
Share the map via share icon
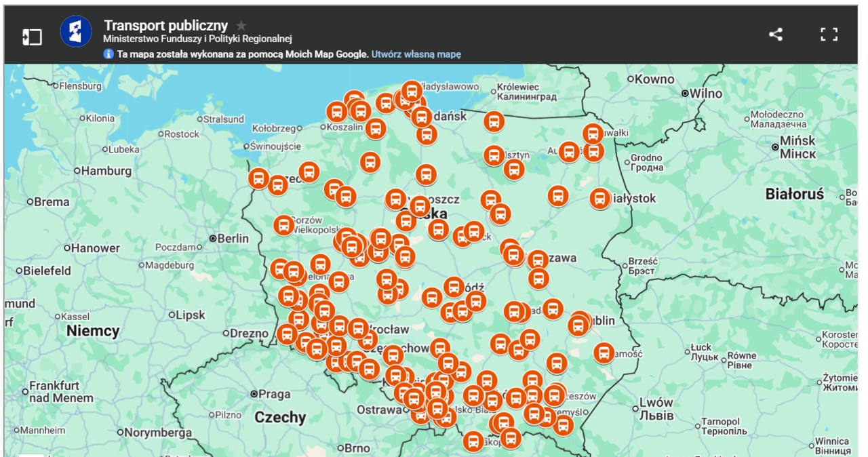[x=776, y=35]
